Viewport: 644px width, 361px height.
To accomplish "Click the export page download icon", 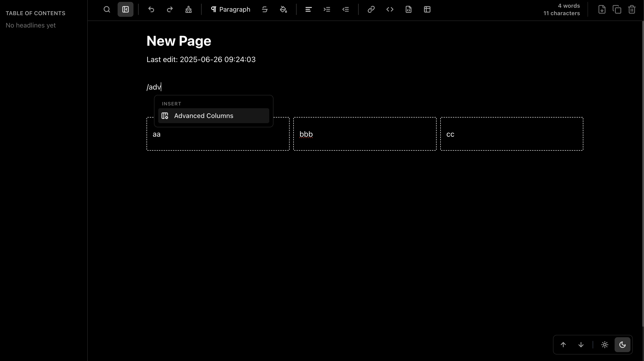I will point(602,10).
